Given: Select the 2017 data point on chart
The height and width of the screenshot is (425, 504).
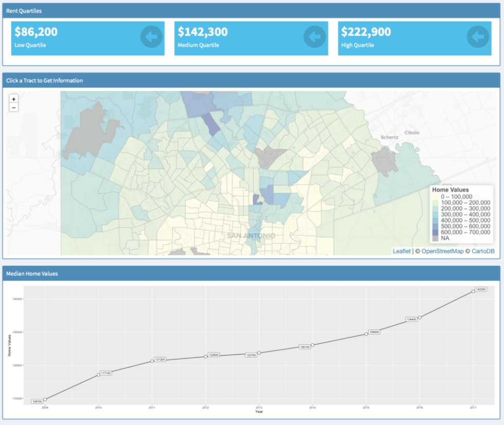Looking at the screenshot, I should pos(473,291).
